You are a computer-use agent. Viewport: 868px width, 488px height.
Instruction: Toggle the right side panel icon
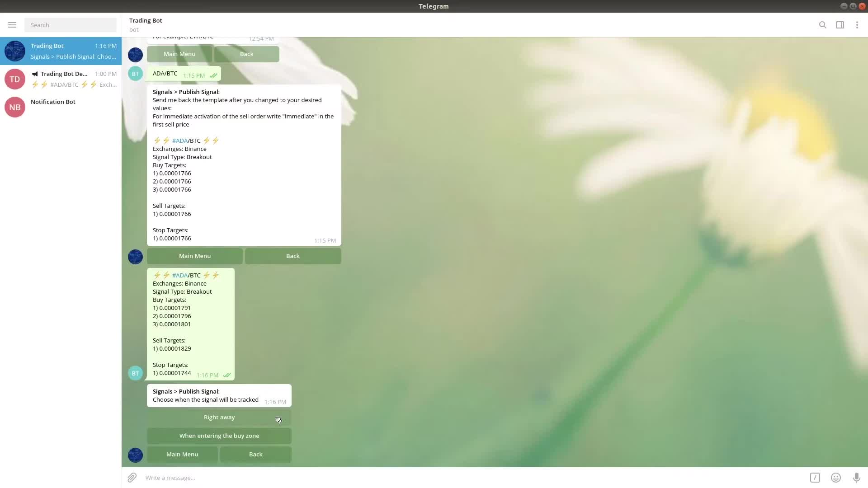click(x=840, y=25)
